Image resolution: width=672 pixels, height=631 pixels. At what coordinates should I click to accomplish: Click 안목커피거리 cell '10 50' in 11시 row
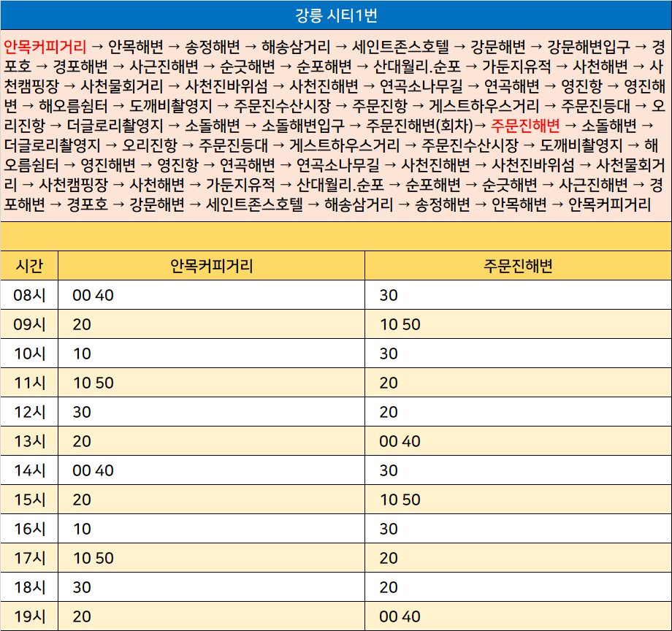(211, 383)
